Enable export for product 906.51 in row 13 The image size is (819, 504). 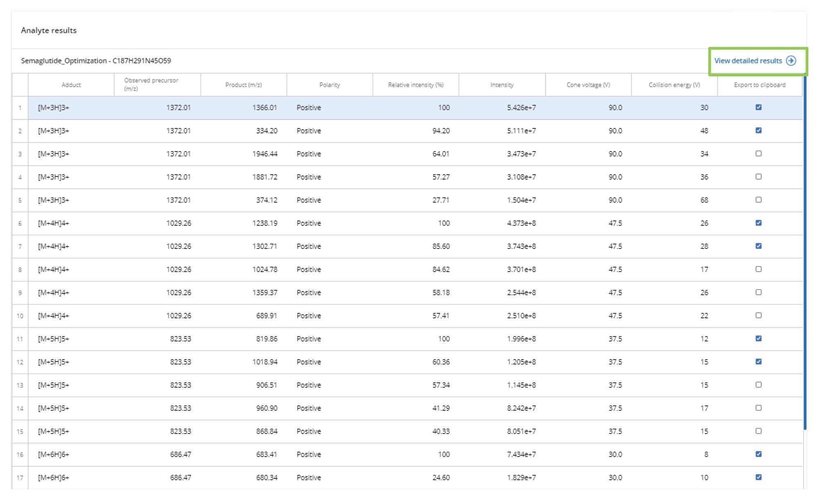759,385
